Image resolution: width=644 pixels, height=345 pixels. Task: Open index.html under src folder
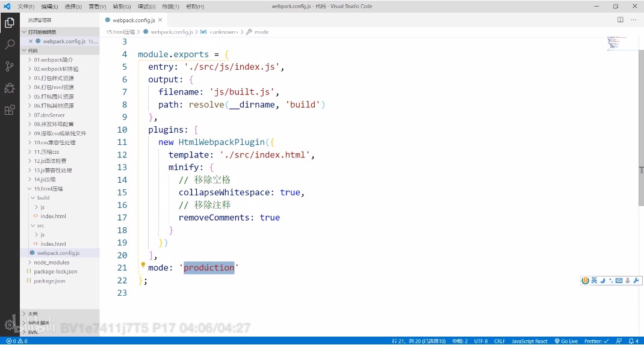(x=60, y=243)
